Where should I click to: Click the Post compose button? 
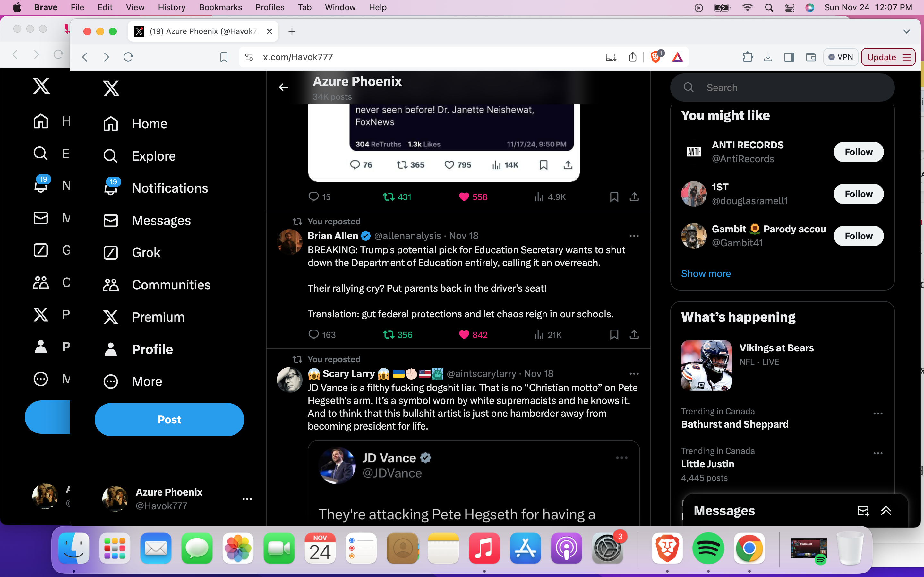pyautogui.click(x=169, y=419)
